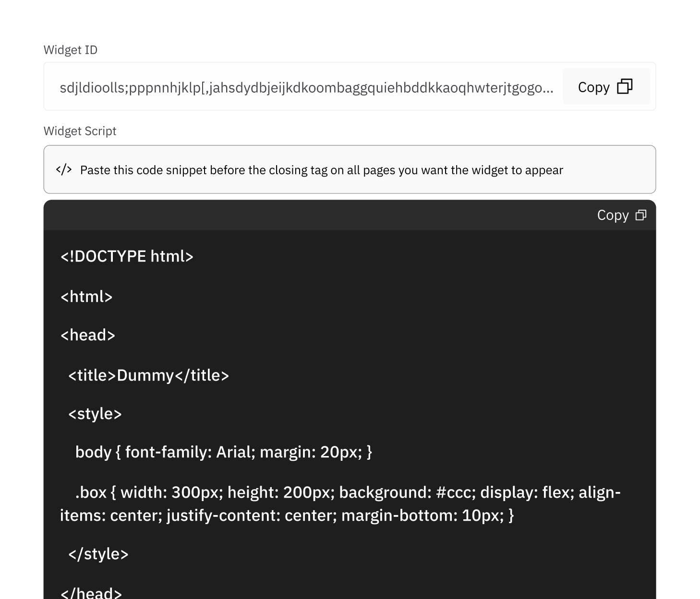This screenshot has width=700, height=599.
Task: Click the Copy label in the Widget ID field
Action: [593, 87]
